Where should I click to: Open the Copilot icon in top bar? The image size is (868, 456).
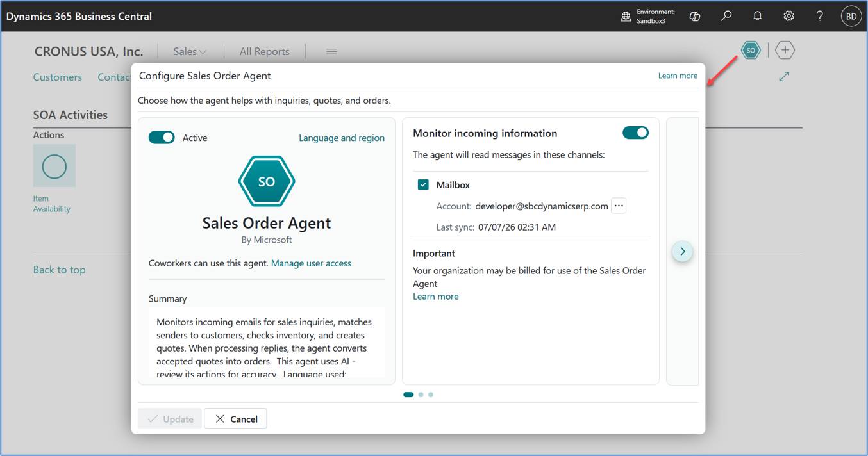694,17
